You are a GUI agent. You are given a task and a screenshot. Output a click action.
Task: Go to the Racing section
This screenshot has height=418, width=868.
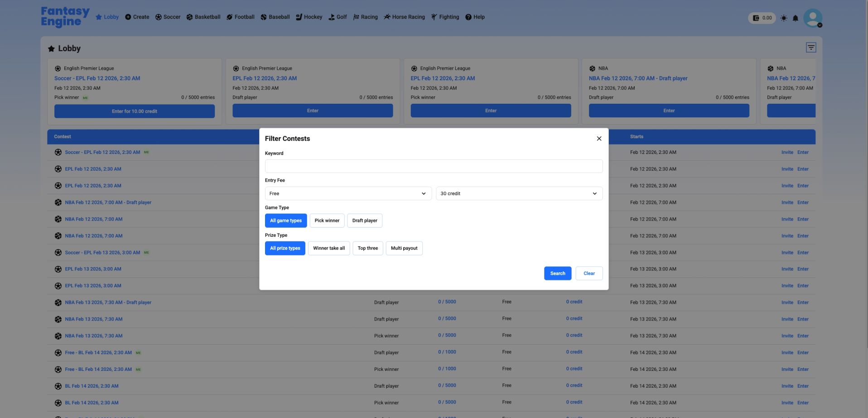(x=365, y=17)
